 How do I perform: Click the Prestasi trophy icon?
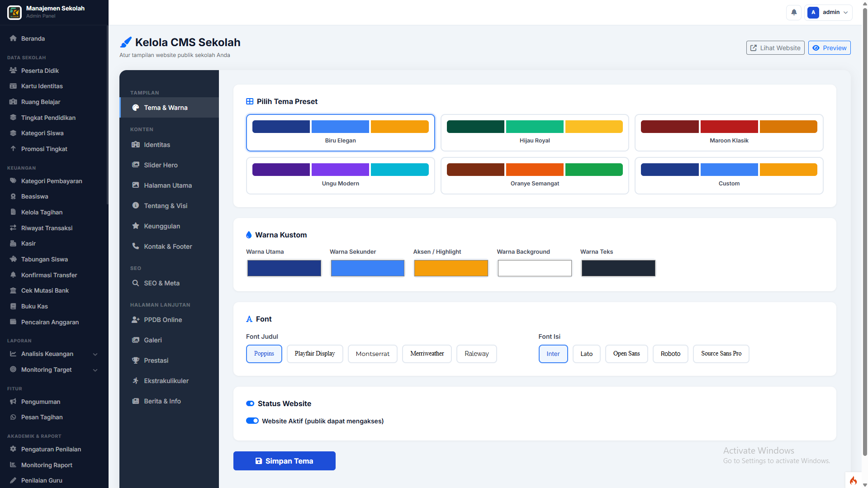click(x=136, y=360)
